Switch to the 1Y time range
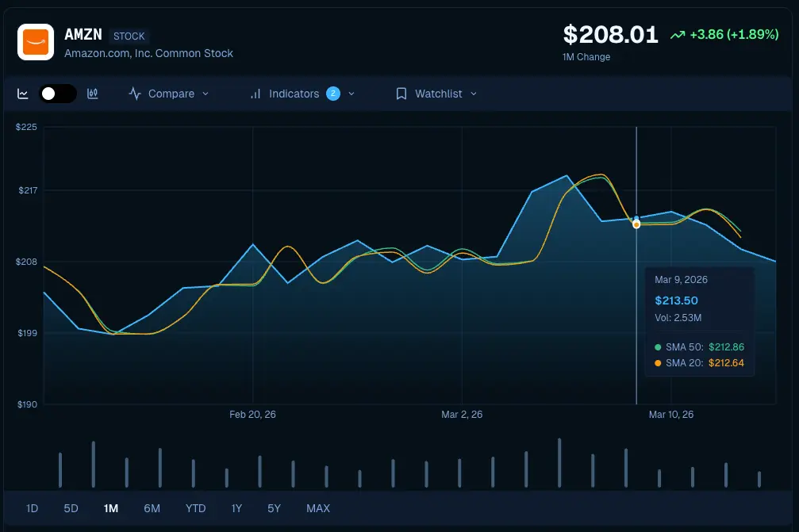This screenshot has width=799, height=532. [x=236, y=508]
